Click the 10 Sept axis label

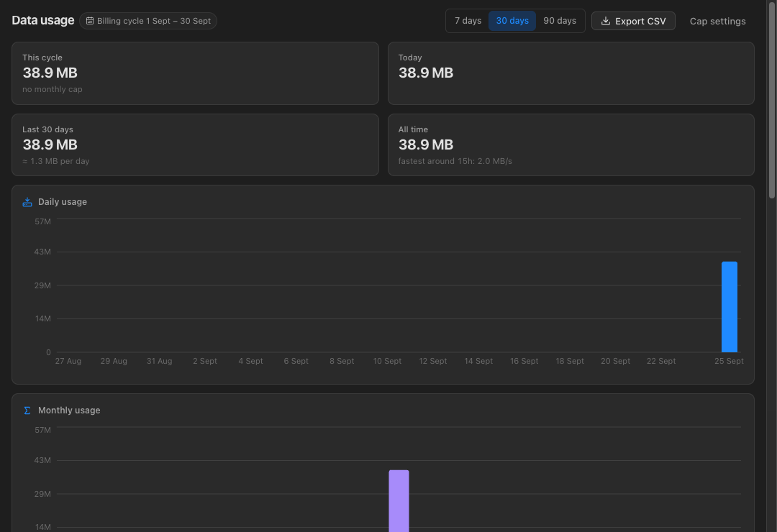tap(387, 361)
